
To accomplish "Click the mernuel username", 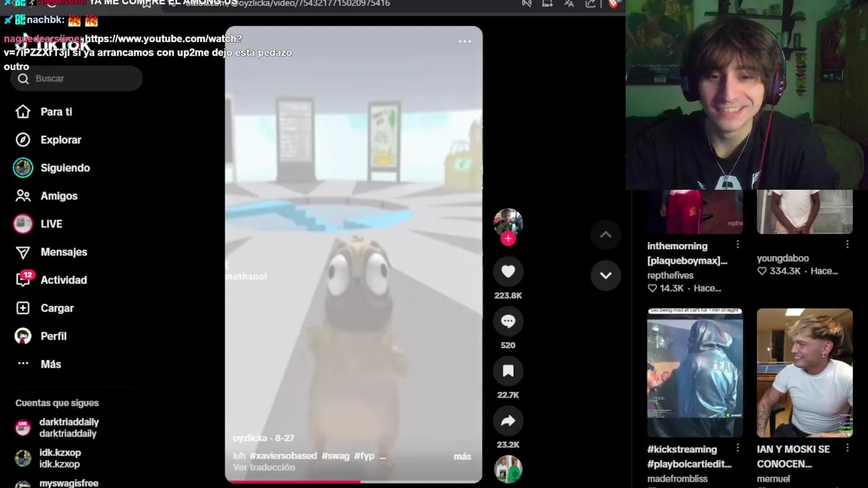I will [x=773, y=479].
